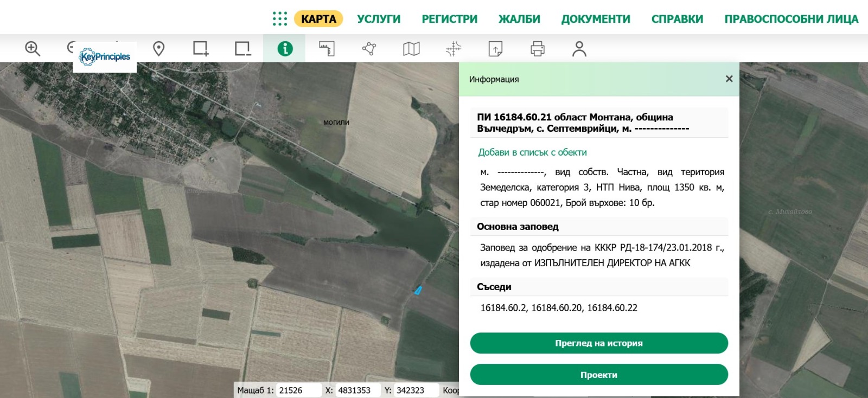
Task: Activate the ruler measurement tool
Action: click(327, 49)
